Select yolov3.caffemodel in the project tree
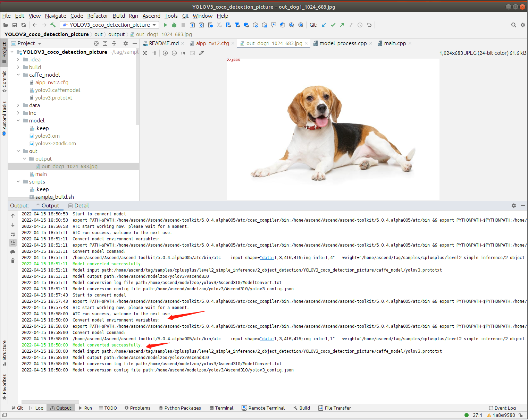The width and height of the screenshot is (528, 420). pos(58,90)
